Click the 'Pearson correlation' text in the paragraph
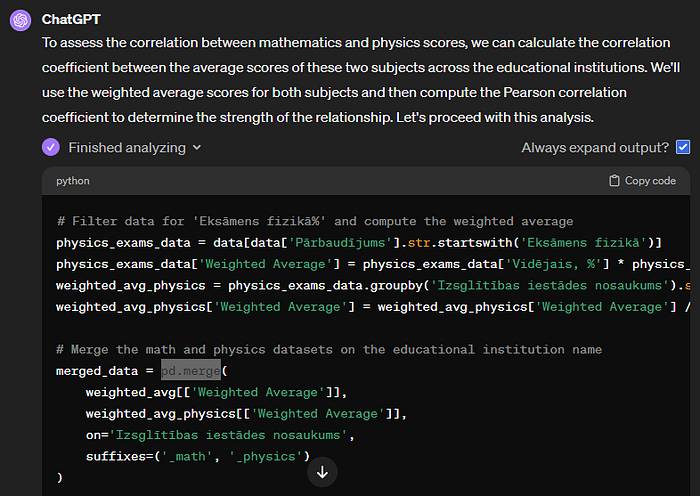This screenshot has height=496, width=700. [x=565, y=92]
